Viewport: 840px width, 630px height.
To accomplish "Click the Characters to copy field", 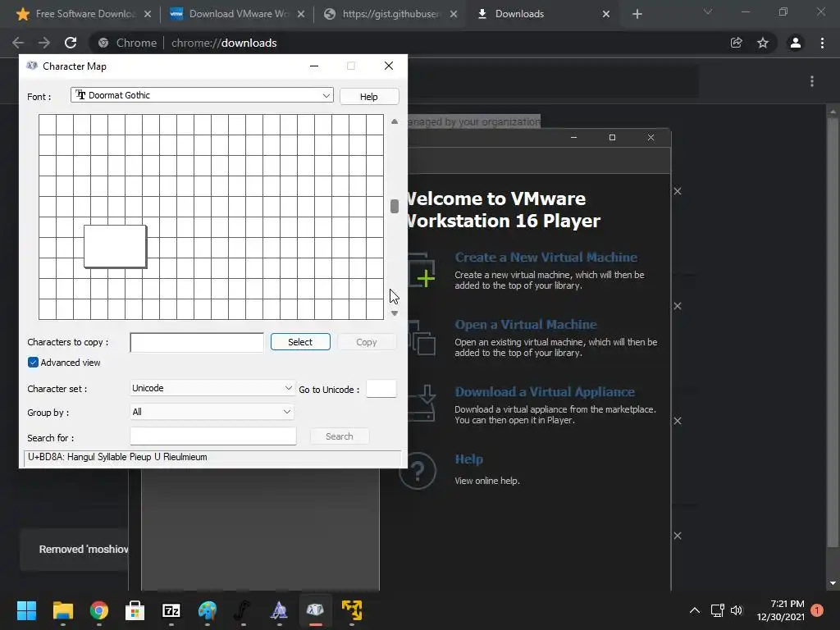I will coord(197,342).
